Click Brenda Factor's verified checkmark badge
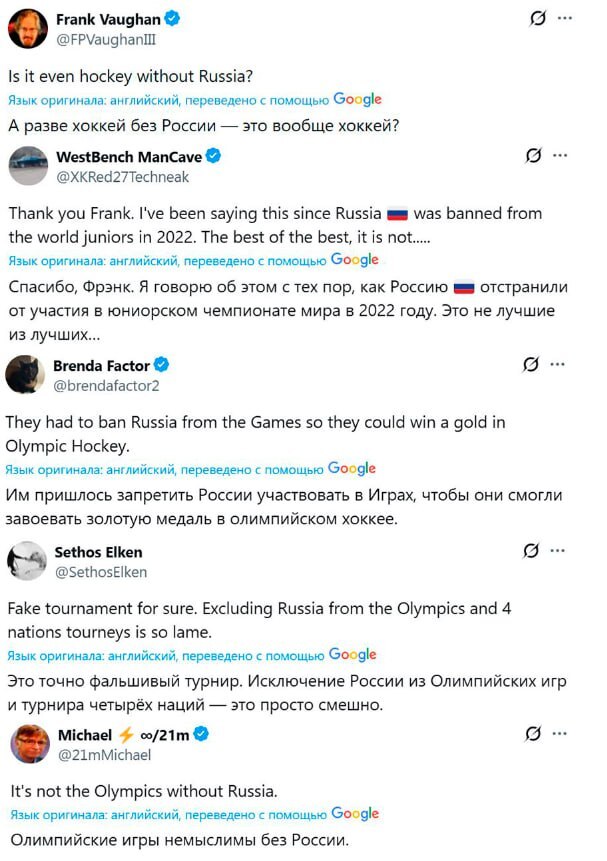 pyautogui.click(x=161, y=366)
